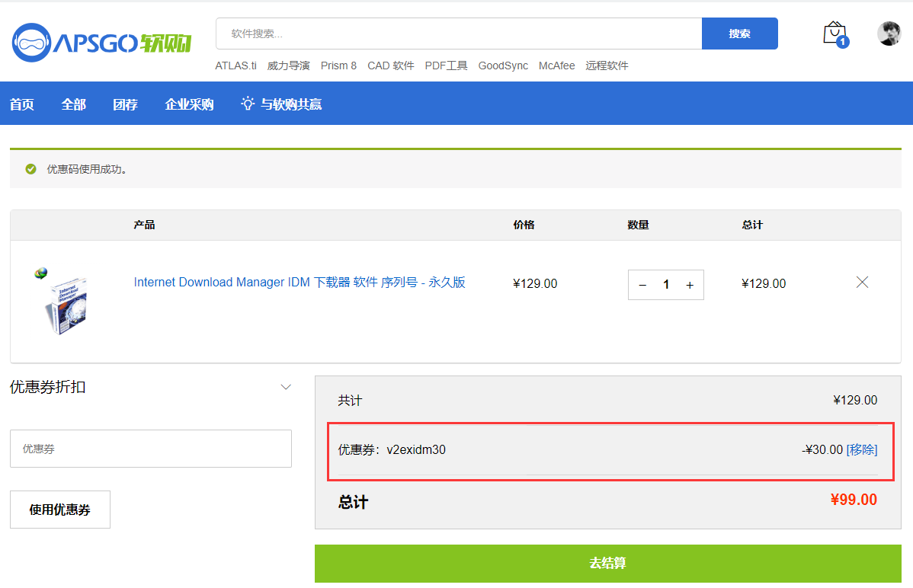The height and width of the screenshot is (588, 913).
Task: Click the PDF工具 suggested search link
Action: pos(446,66)
